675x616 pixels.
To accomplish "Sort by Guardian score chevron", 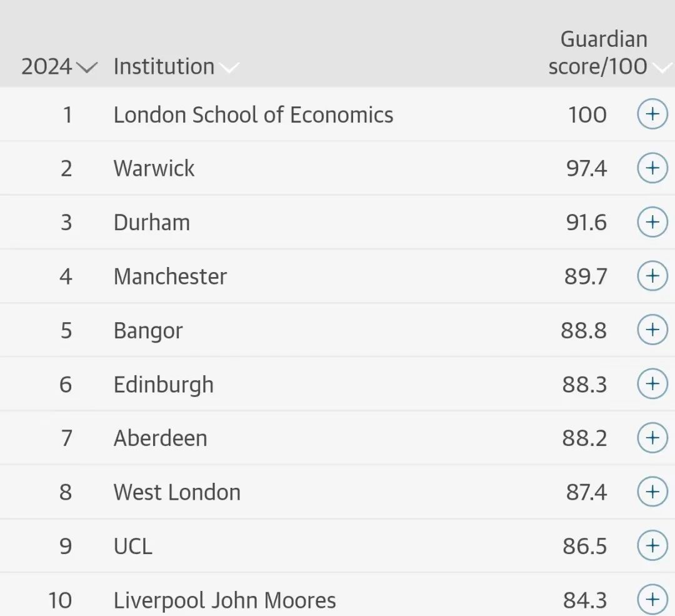I will click(x=662, y=67).
